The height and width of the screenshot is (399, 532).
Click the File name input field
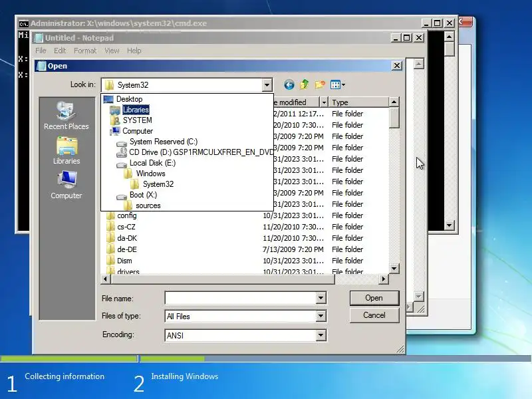tap(241, 298)
